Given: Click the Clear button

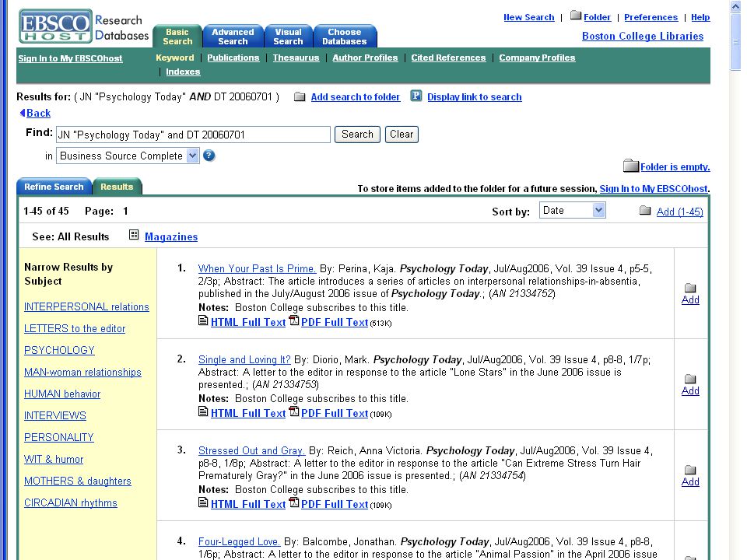Looking at the screenshot, I should tap(402, 135).
